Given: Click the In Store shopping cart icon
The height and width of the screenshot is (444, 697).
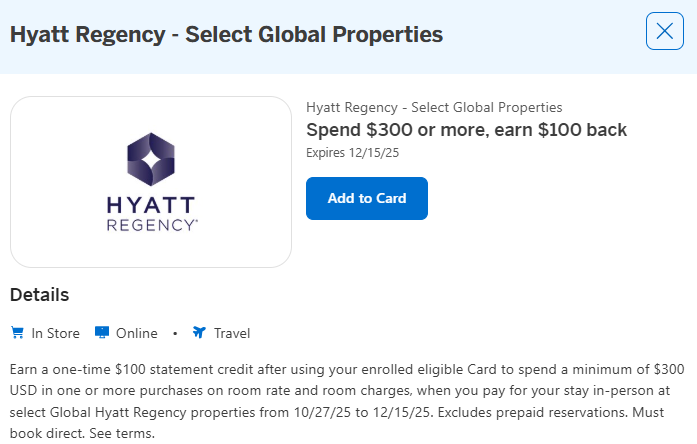Looking at the screenshot, I should coord(17,333).
